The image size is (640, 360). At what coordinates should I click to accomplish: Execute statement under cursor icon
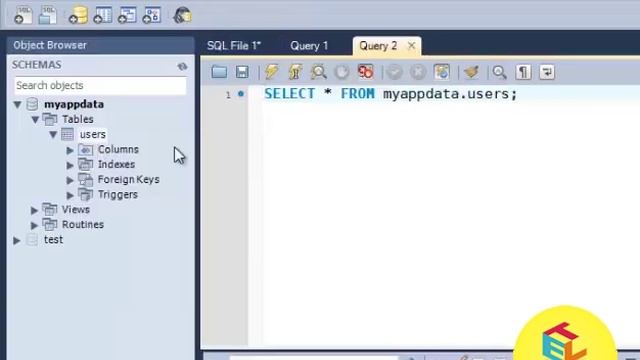point(295,72)
